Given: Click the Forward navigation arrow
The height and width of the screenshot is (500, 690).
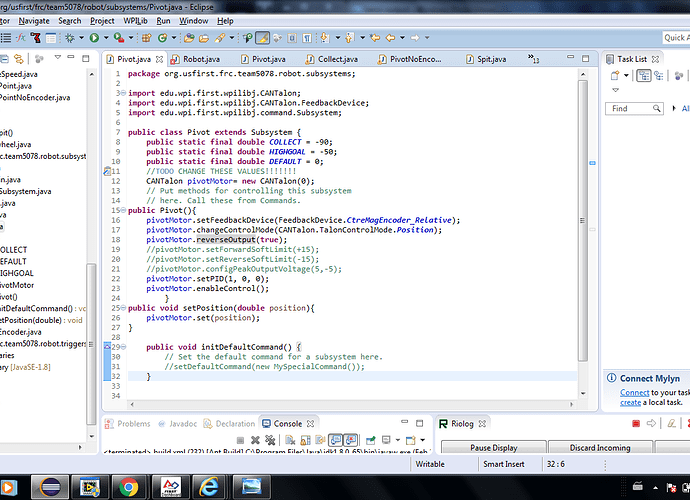Looking at the screenshot, I should click(415, 38).
